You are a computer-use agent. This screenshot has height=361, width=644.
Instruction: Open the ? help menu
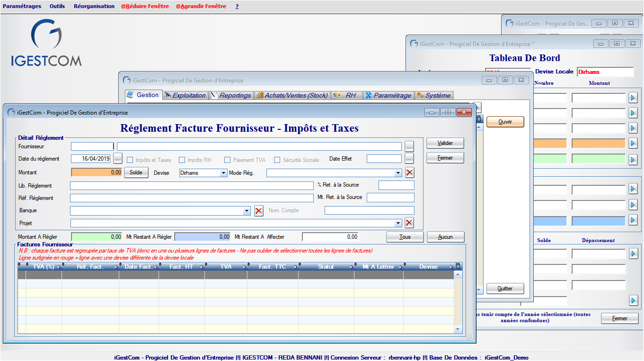point(237,6)
